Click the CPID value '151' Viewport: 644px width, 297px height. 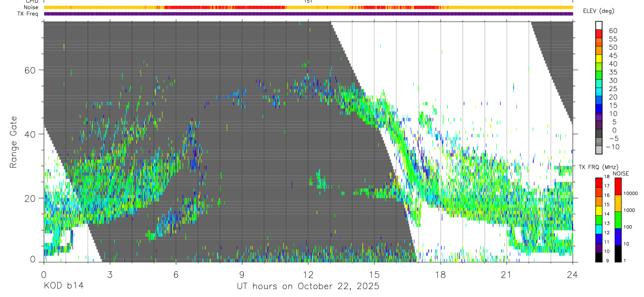click(x=308, y=2)
